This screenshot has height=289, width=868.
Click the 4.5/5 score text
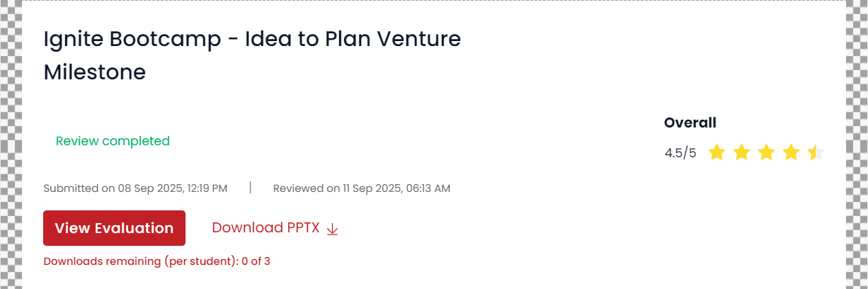coord(680,153)
